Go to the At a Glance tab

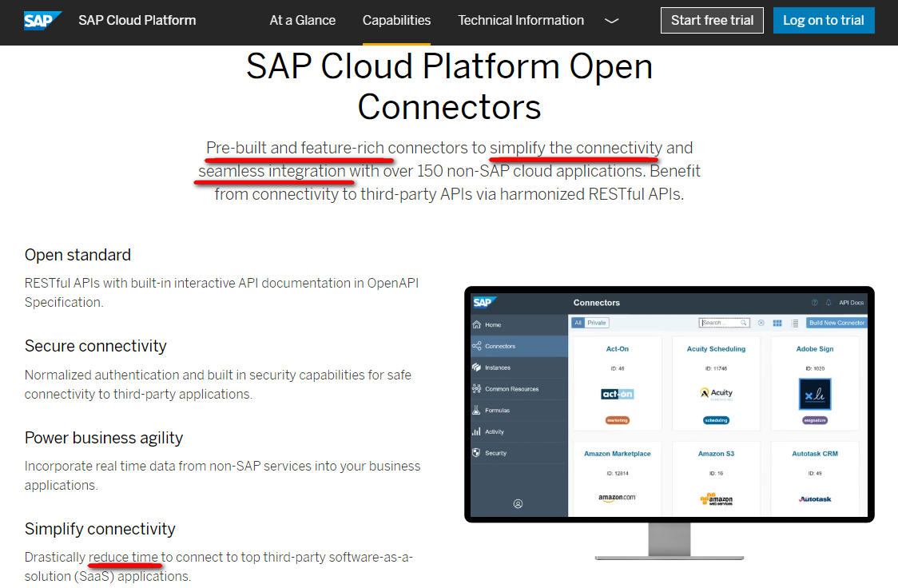pyautogui.click(x=302, y=20)
